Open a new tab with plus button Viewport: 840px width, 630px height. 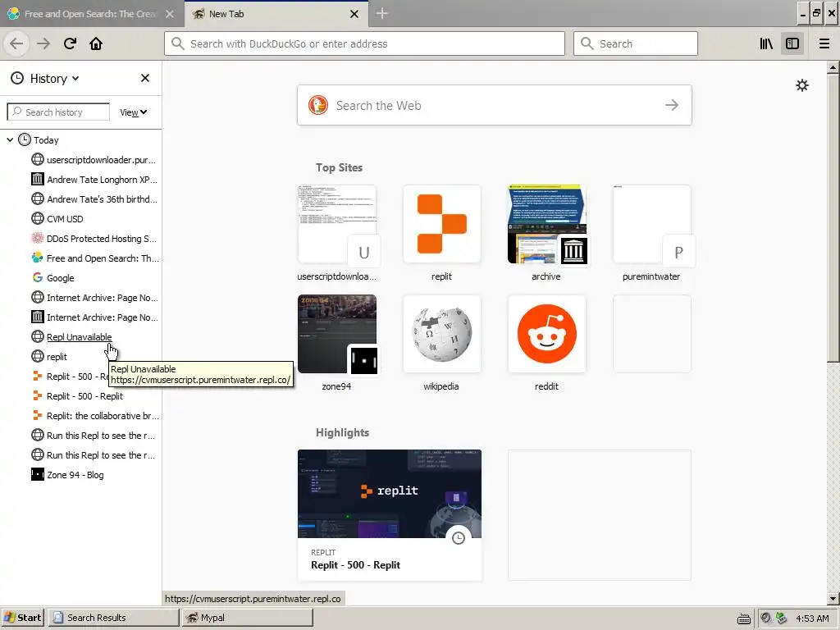click(x=381, y=13)
